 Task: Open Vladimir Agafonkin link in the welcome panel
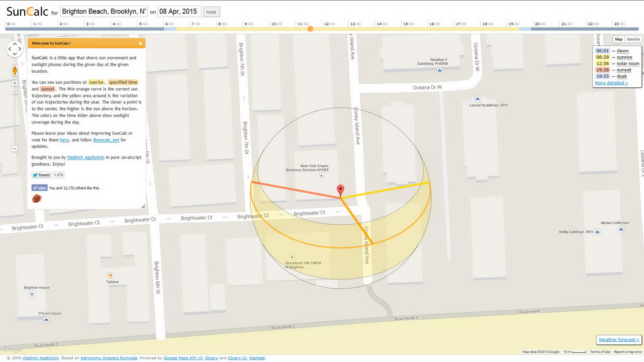tap(85, 158)
